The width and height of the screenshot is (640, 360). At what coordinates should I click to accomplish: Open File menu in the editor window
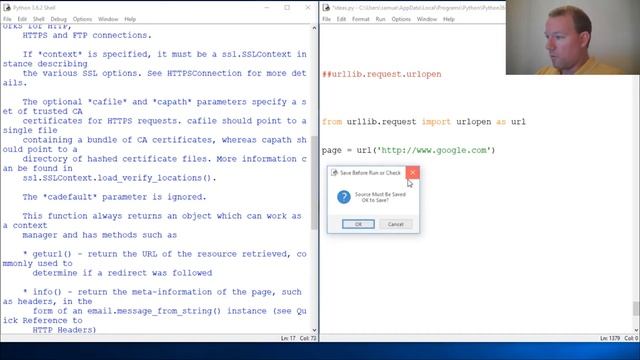click(x=327, y=19)
